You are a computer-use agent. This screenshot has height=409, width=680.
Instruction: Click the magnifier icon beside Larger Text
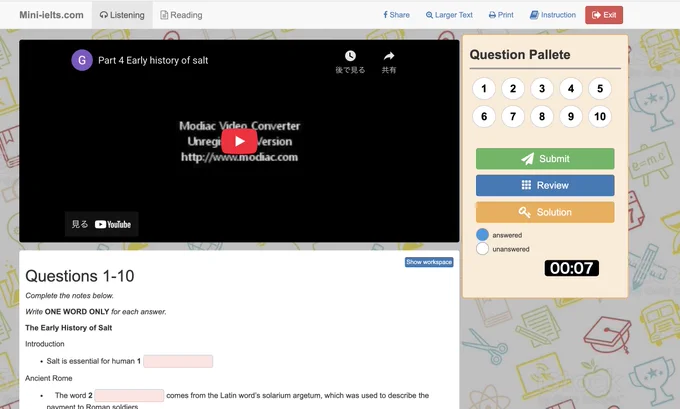coord(429,15)
